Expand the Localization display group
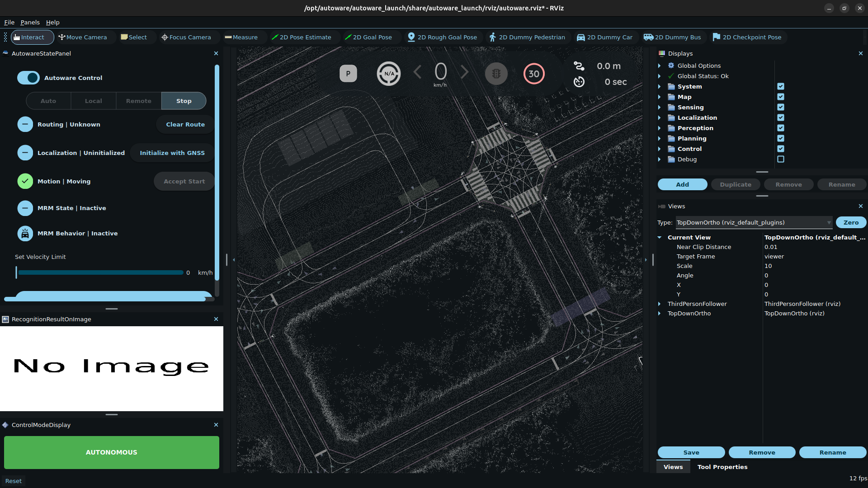 click(x=660, y=117)
